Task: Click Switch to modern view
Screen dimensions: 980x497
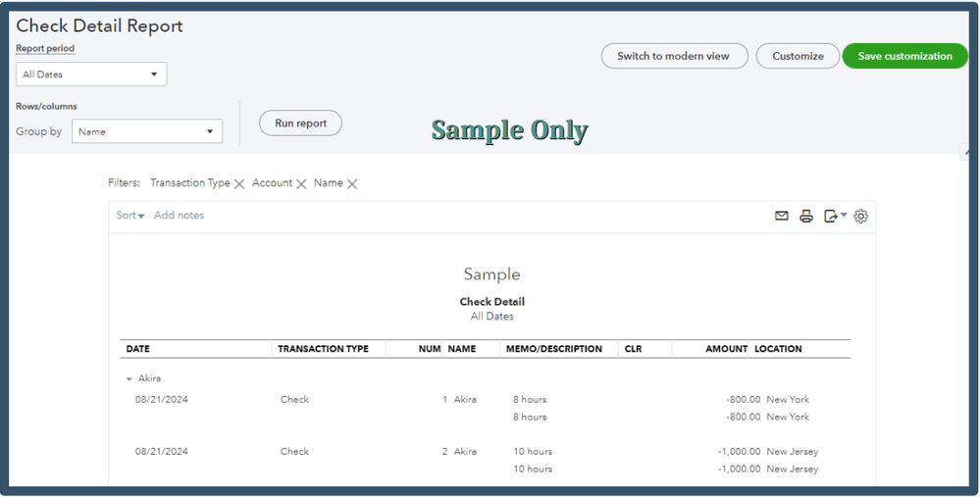Action: click(x=674, y=56)
